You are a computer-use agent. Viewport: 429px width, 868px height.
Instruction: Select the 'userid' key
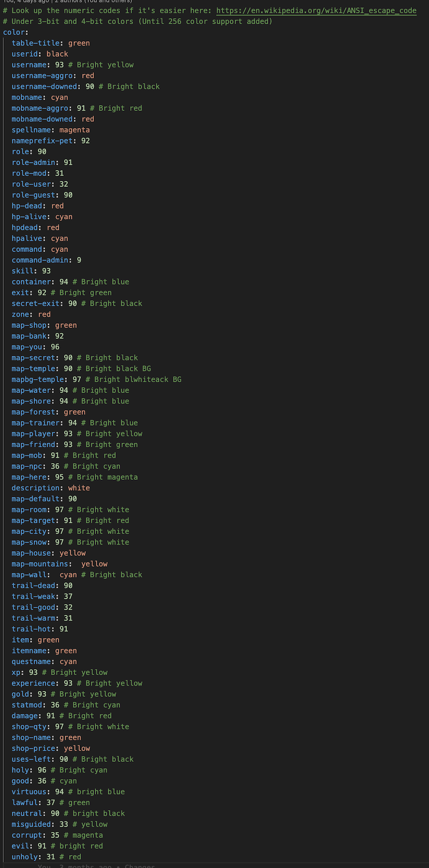click(x=25, y=54)
